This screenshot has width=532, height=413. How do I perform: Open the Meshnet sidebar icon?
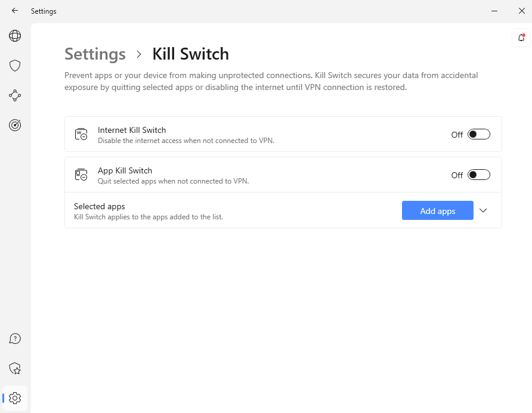click(15, 95)
